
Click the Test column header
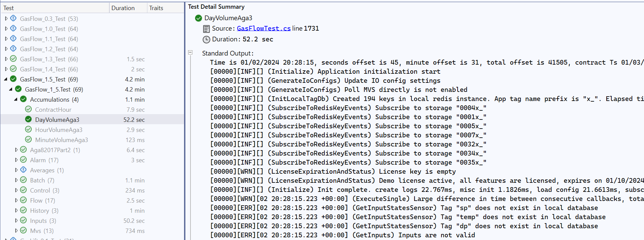tap(9, 8)
